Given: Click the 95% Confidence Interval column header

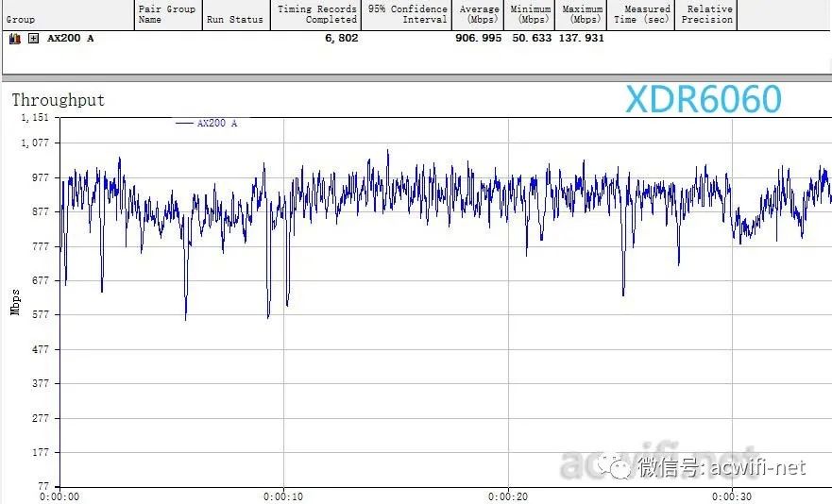Looking at the screenshot, I should (x=408, y=14).
